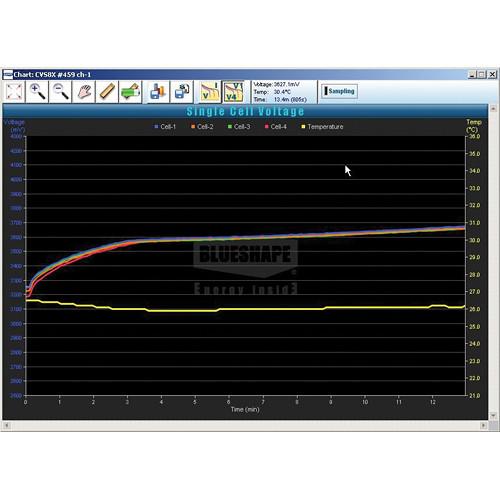This screenshot has width=500, height=500.
Task: Click the load chart data icon
Action: click(x=182, y=91)
